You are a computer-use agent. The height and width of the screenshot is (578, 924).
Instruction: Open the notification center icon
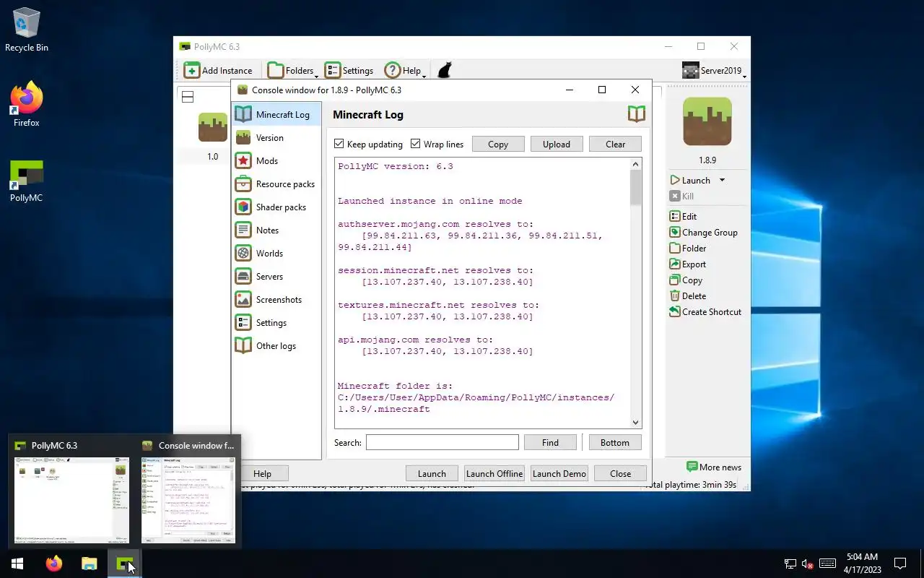click(x=900, y=564)
